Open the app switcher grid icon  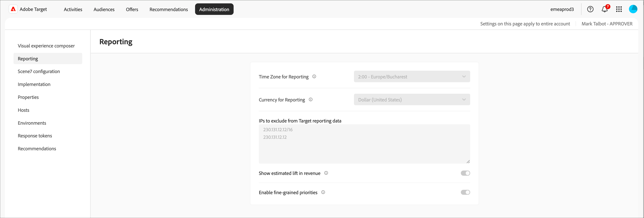click(619, 9)
